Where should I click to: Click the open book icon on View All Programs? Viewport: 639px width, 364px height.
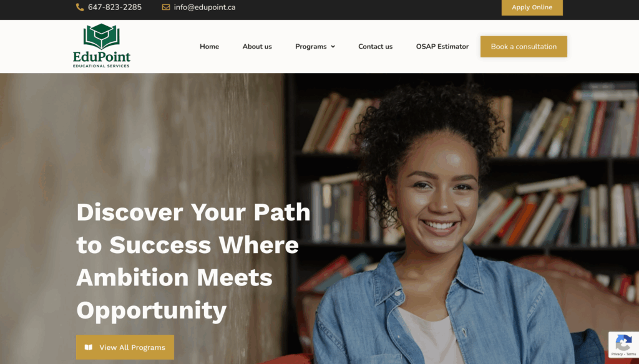pos(89,347)
